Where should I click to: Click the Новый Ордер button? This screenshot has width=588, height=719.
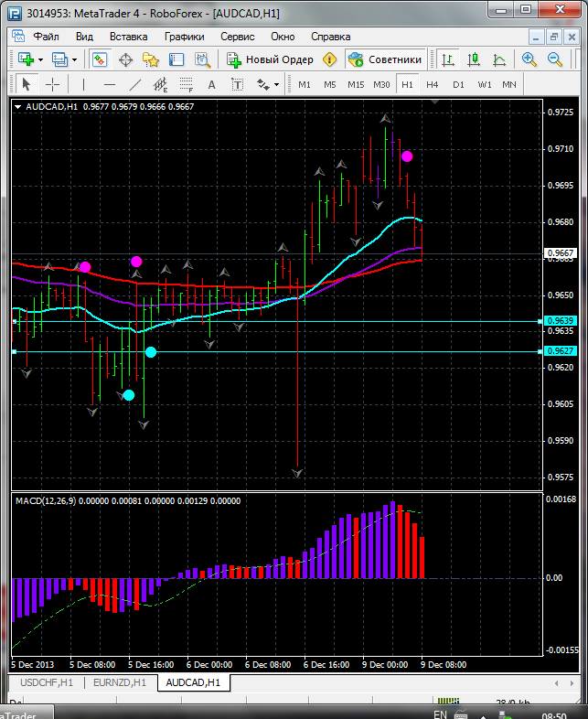(x=271, y=59)
